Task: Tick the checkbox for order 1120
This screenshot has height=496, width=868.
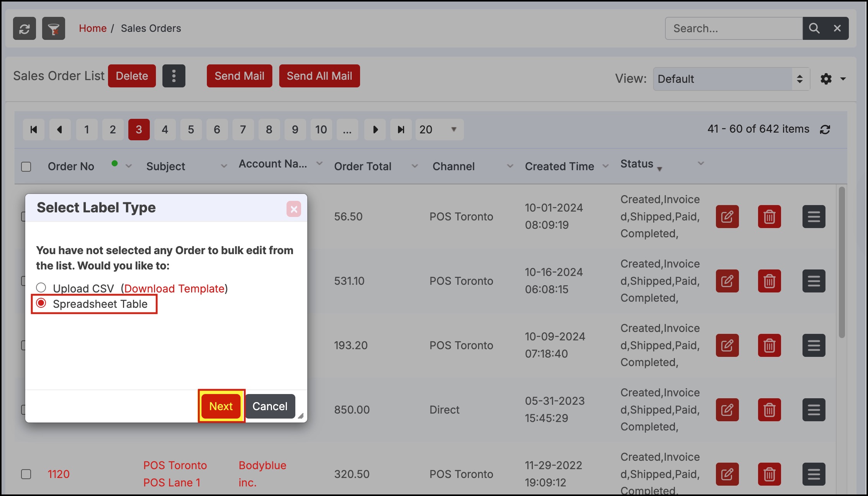Action: click(26, 474)
